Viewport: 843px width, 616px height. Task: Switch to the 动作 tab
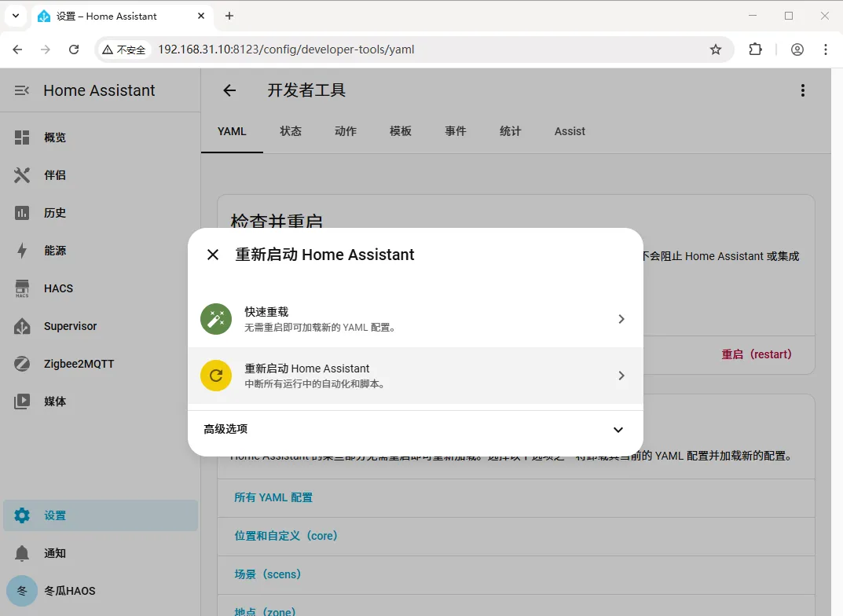(x=346, y=131)
